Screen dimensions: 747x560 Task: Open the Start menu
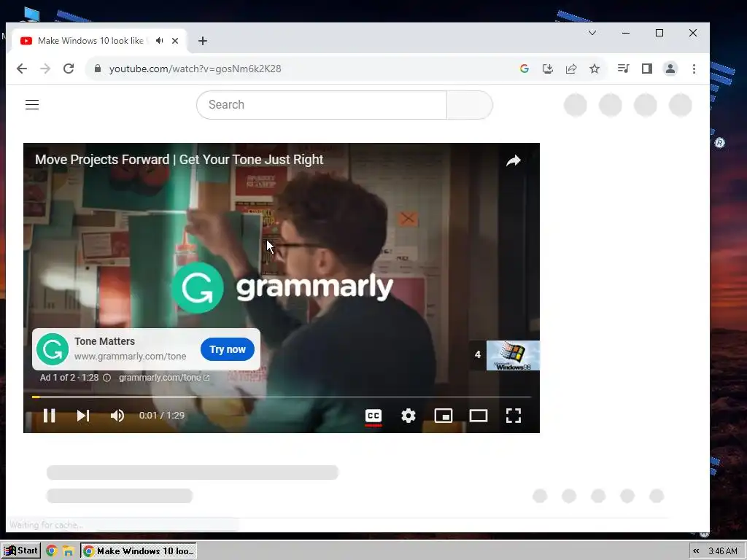[x=21, y=551]
